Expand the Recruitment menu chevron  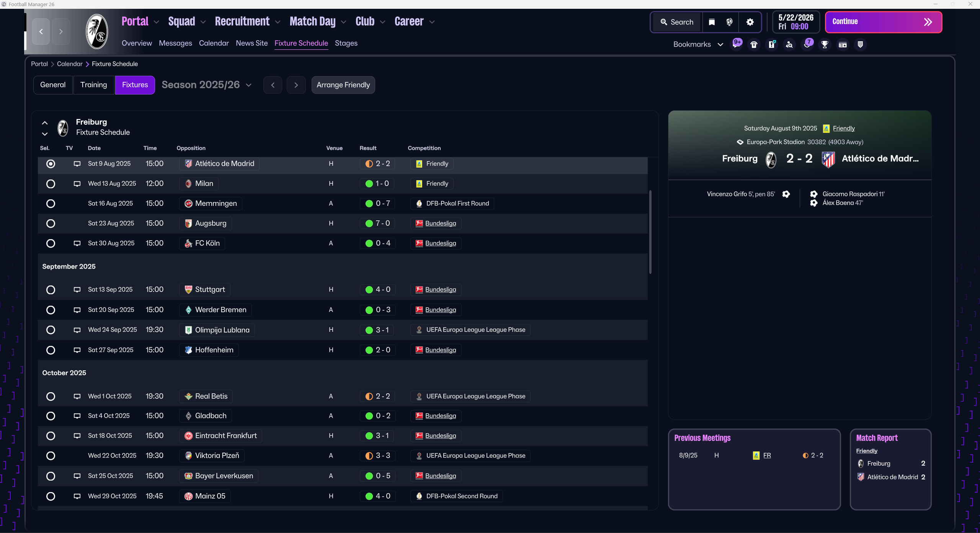pos(278,22)
